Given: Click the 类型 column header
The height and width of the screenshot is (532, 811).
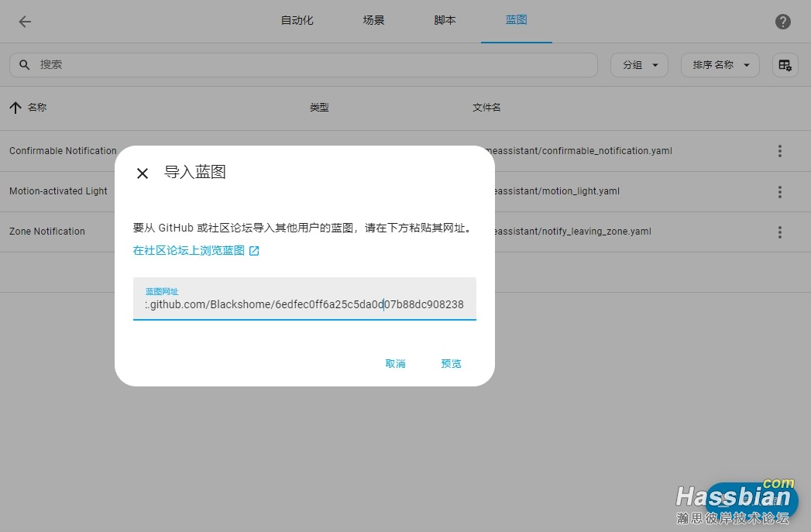Looking at the screenshot, I should 319,108.
